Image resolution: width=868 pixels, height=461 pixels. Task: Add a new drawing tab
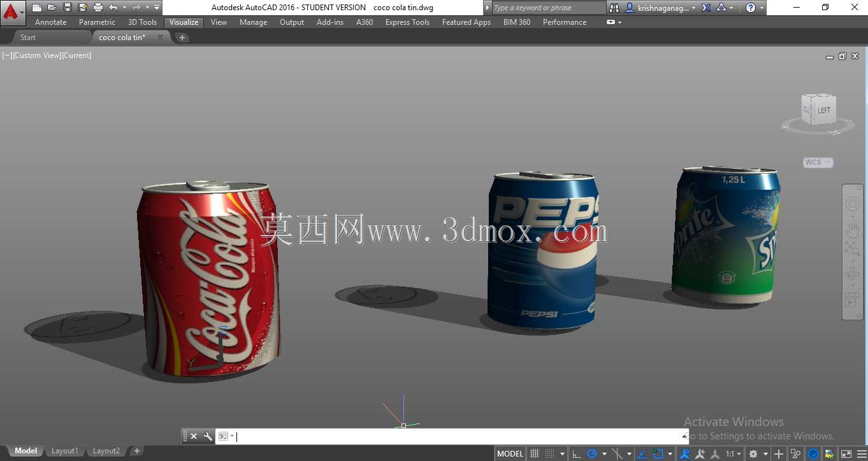pyautogui.click(x=182, y=38)
